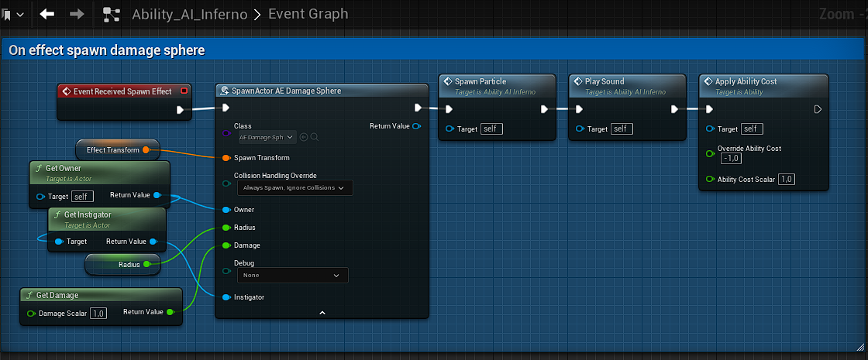The image size is (868, 360).
Task: Click the Damage Scalar value field
Action: pos(98,314)
